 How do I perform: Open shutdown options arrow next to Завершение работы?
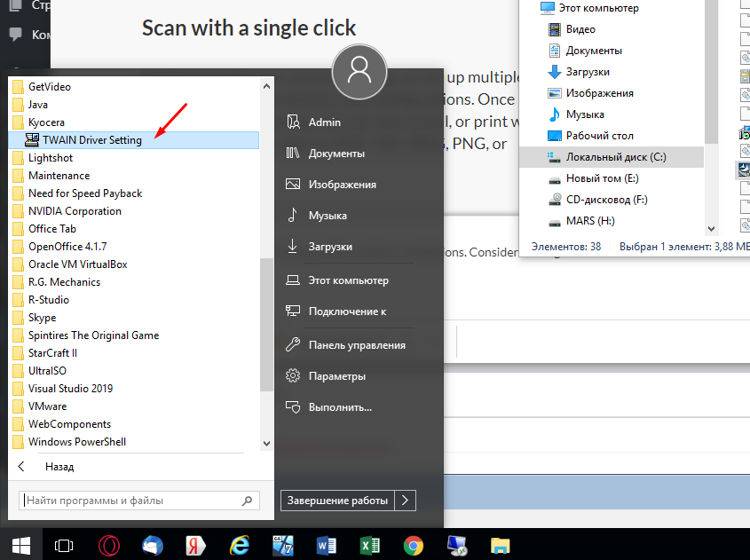tap(405, 501)
